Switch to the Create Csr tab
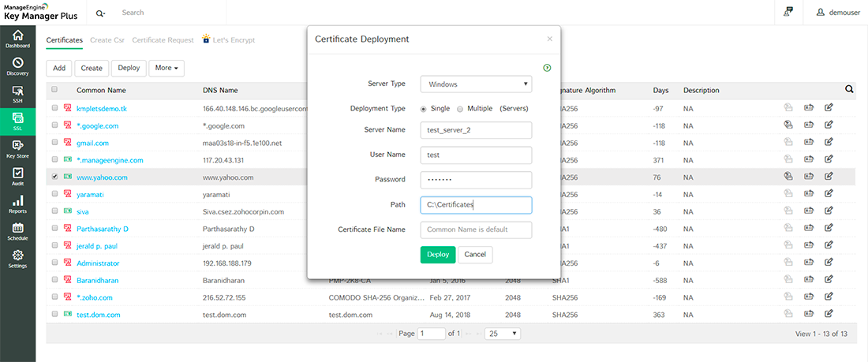Viewport: 868px width, 362px height. (x=107, y=39)
